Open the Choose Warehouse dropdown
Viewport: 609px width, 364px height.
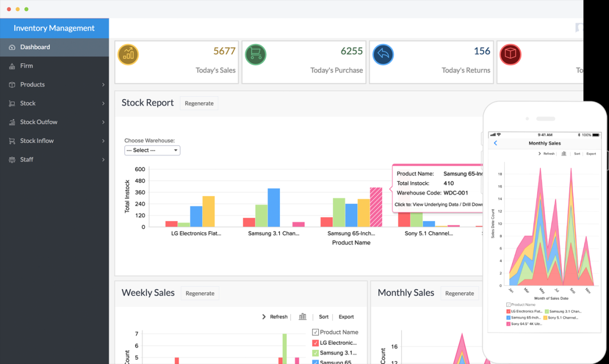[x=152, y=150]
